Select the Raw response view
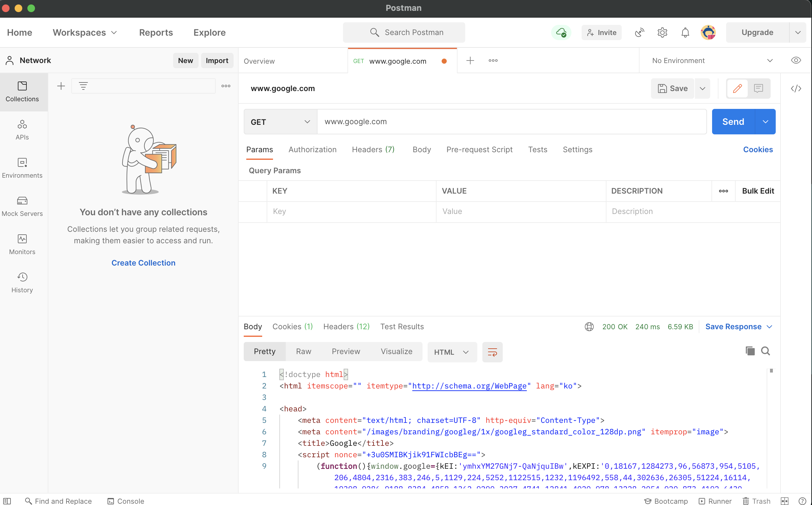 click(303, 351)
